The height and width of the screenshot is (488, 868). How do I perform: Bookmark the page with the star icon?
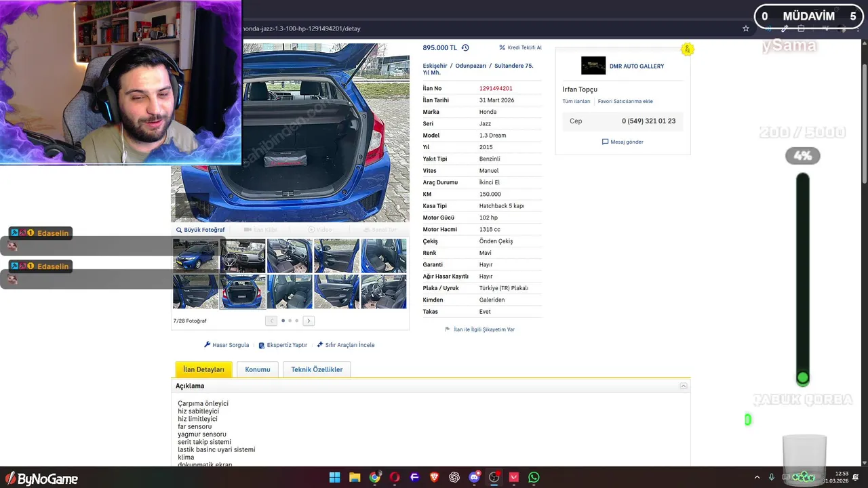coord(746,28)
